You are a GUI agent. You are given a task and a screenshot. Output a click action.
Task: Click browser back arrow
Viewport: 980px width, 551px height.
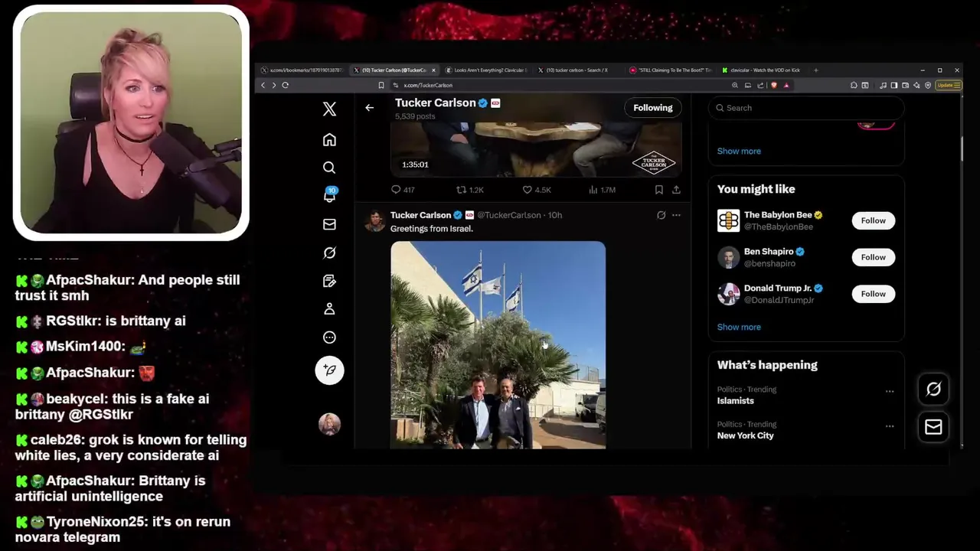(263, 85)
